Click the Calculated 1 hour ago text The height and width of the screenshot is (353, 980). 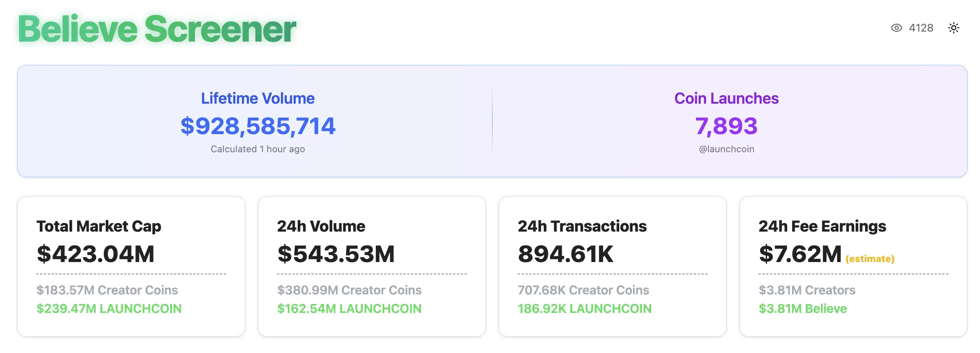pos(258,149)
